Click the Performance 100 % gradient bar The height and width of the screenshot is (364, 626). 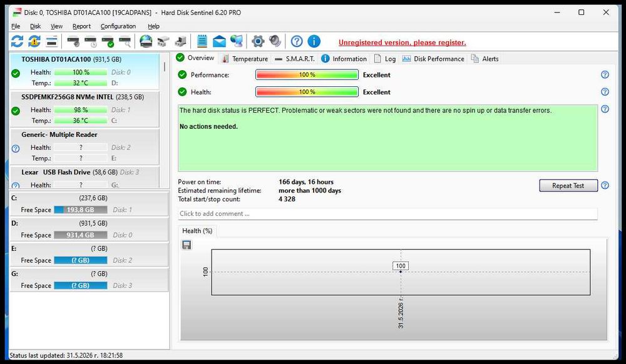307,74
